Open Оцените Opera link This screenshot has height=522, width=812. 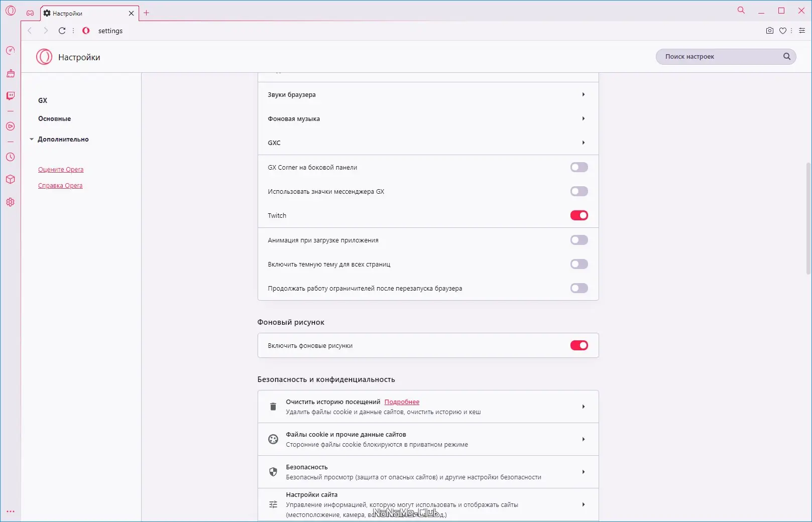pos(61,170)
